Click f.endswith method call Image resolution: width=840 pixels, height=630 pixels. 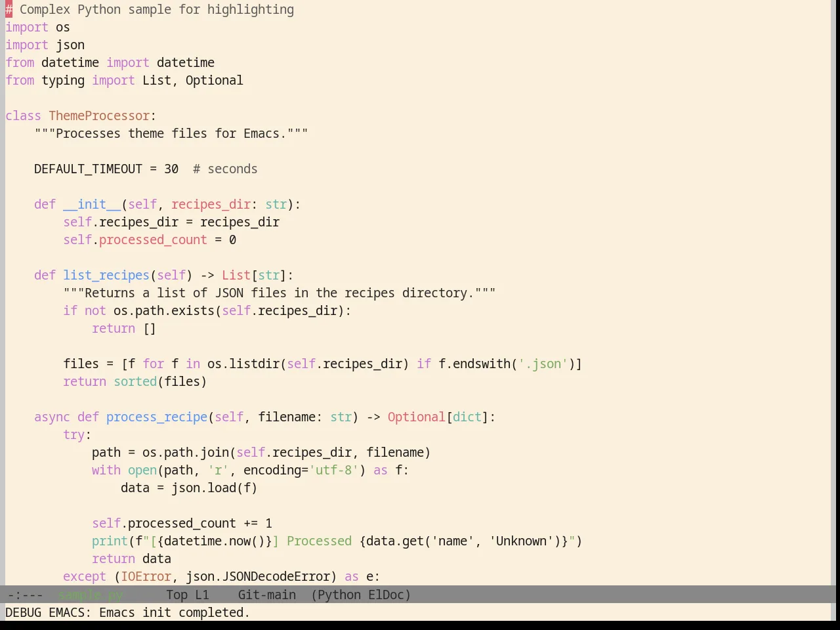(x=474, y=364)
